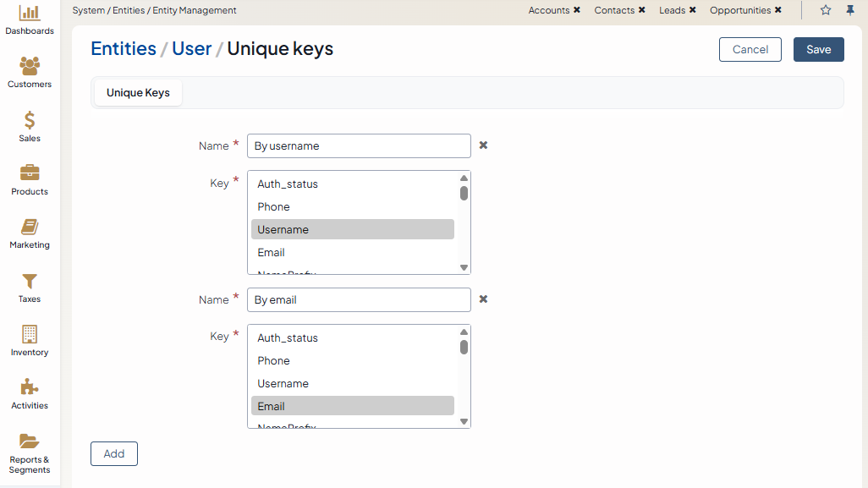Viewport: 868px width, 488px height.
Task: Open the Activities puzzle icon
Action: [30, 387]
